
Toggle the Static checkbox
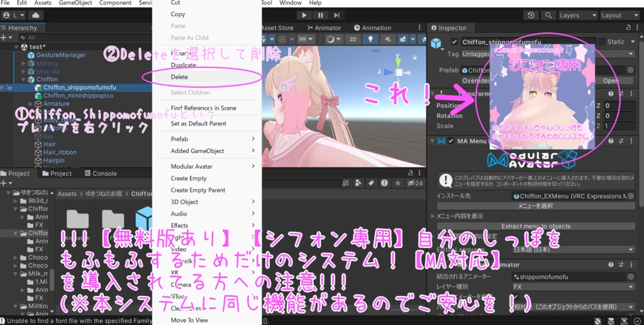[602, 42]
